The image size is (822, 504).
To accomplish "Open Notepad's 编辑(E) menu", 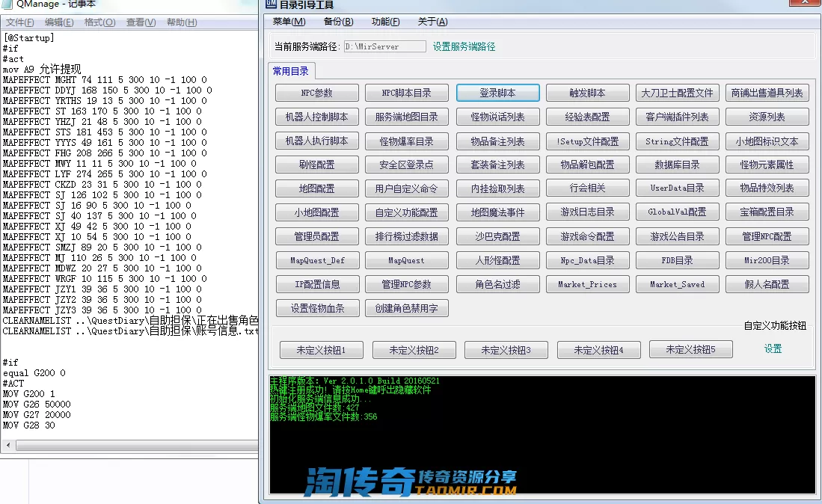I will coord(59,22).
